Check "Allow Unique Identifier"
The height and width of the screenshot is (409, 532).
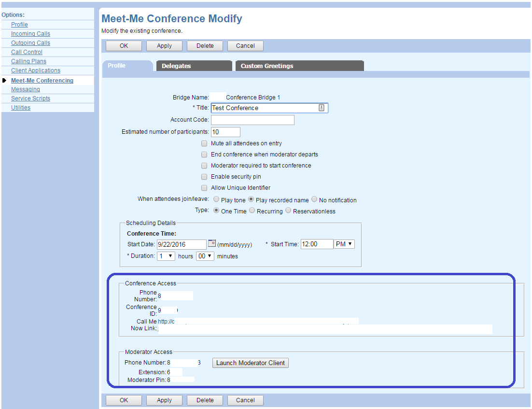coord(204,188)
